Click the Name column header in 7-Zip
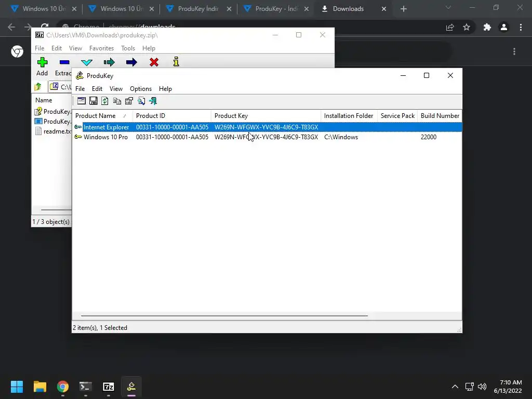 44,100
